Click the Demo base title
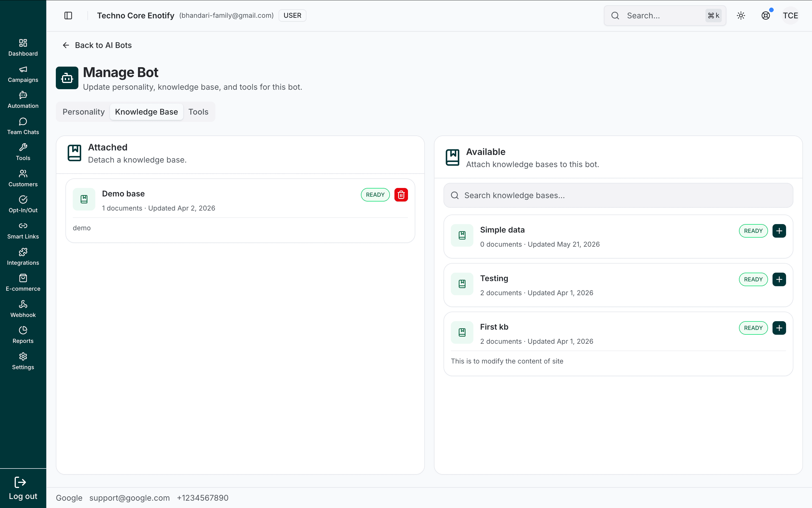The height and width of the screenshot is (508, 812). pyautogui.click(x=123, y=194)
